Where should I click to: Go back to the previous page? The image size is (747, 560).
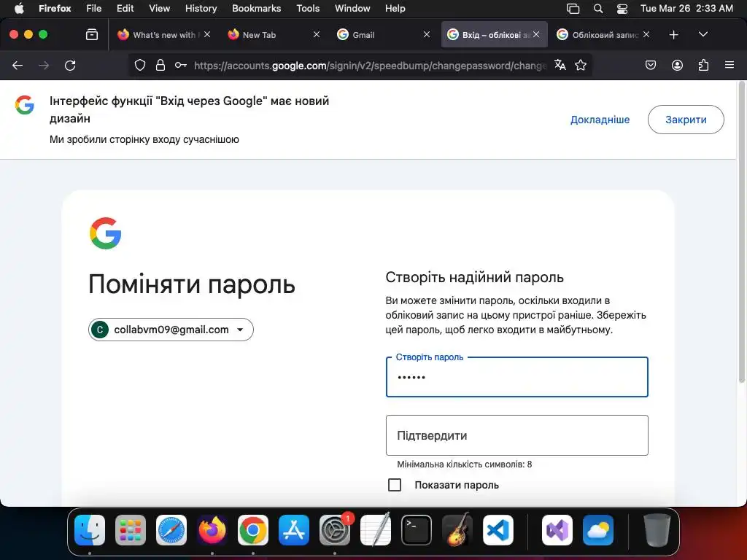click(18, 65)
